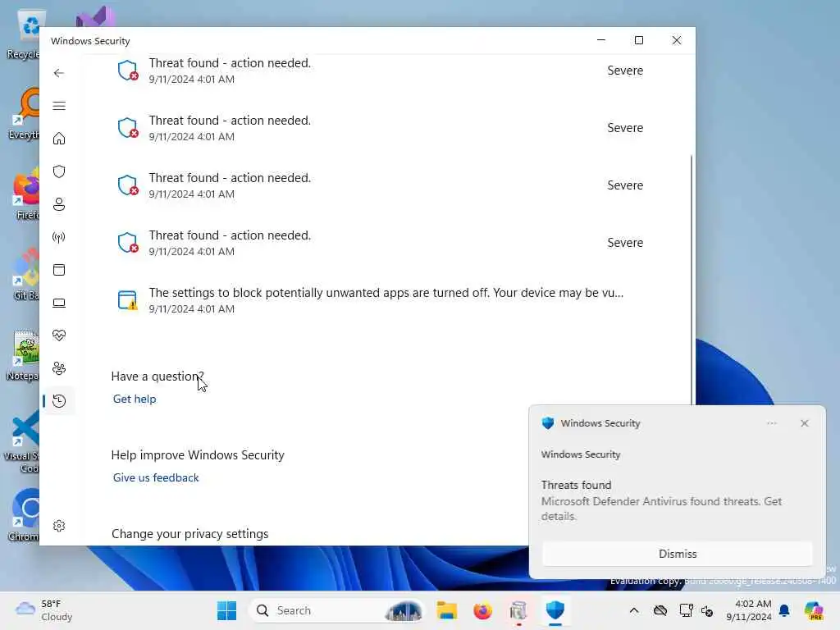The image size is (840, 630).
Task: Click the potentially unwanted apps warning icon
Action: 127,300
